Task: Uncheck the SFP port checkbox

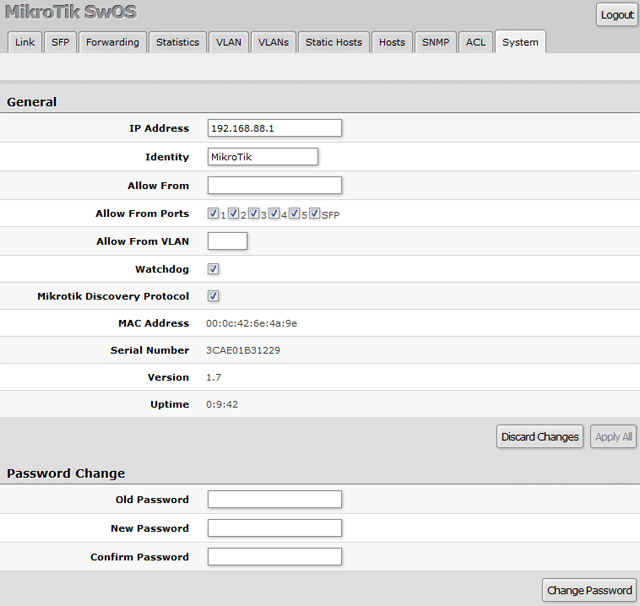Action: pos(315,213)
